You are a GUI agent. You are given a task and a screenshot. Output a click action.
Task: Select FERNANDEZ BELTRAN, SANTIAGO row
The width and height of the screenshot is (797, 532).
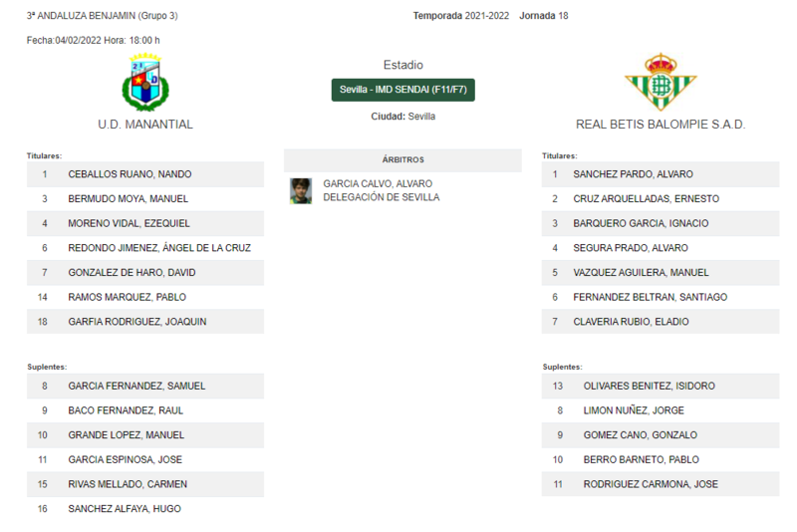[661, 297]
